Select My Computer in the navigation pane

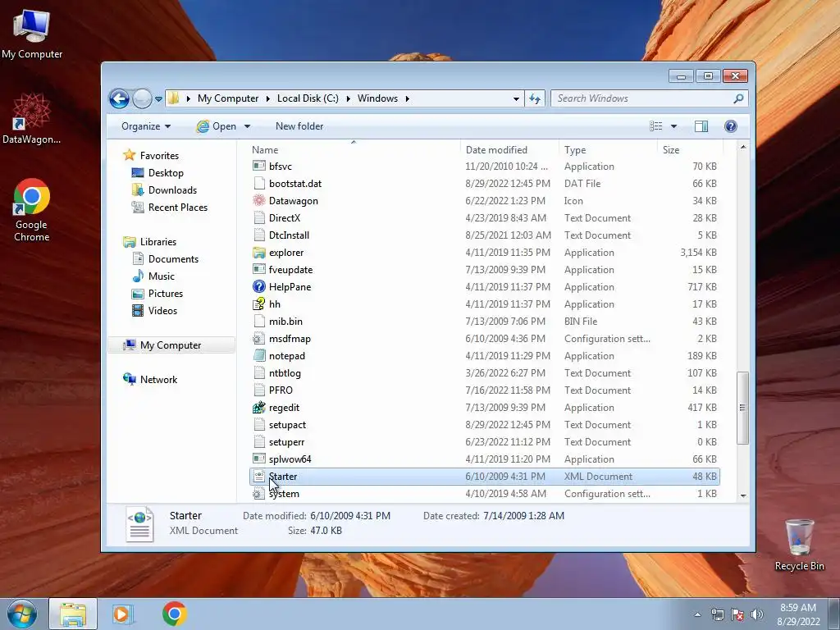point(171,345)
